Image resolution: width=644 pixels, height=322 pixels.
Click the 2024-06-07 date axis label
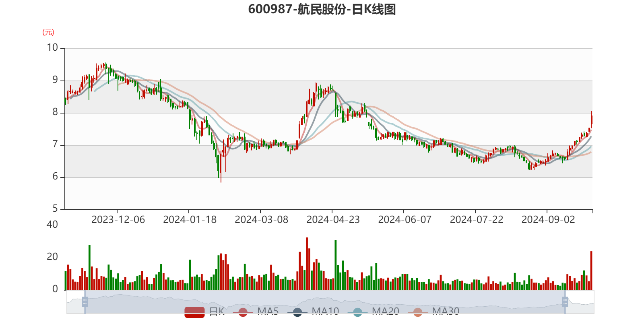[x=405, y=220]
